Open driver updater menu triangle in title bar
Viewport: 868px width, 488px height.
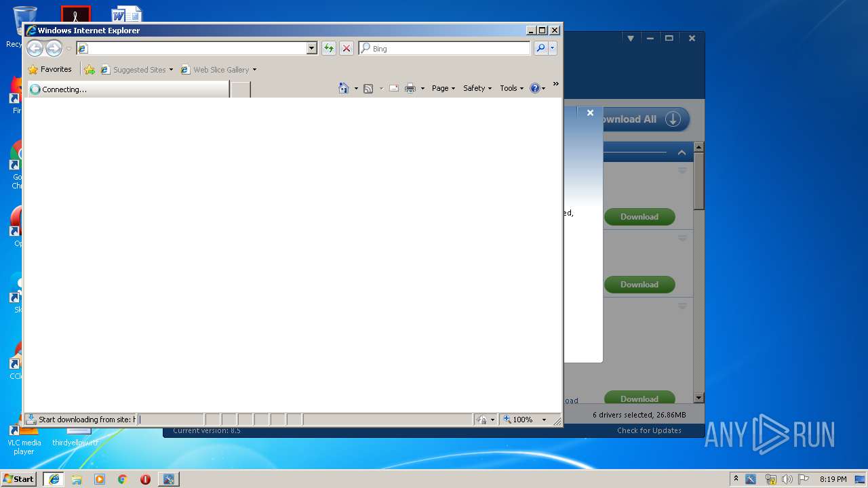pyautogui.click(x=631, y=39)
